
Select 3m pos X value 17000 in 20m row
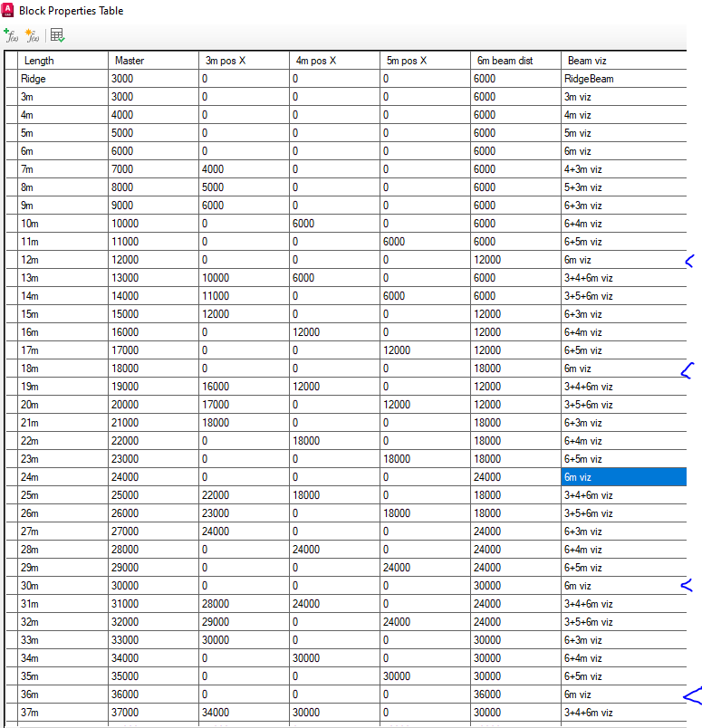(244, 405)
